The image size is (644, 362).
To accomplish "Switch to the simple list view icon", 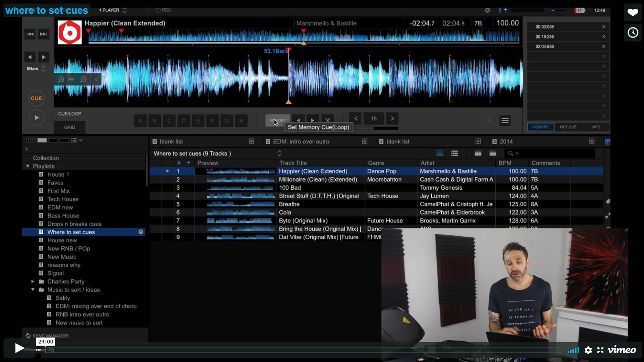I will click(x=454, y=154).
